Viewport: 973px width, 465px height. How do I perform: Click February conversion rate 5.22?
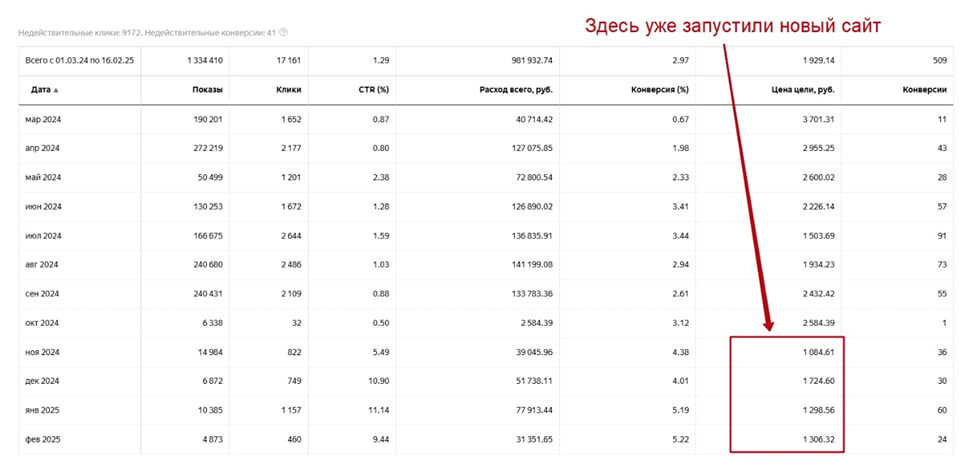681,439
